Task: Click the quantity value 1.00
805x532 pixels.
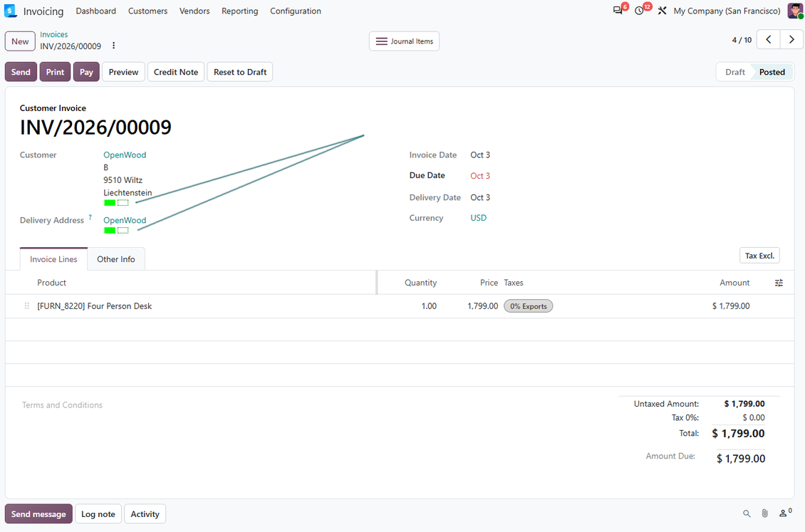Action: click(429, 306)
